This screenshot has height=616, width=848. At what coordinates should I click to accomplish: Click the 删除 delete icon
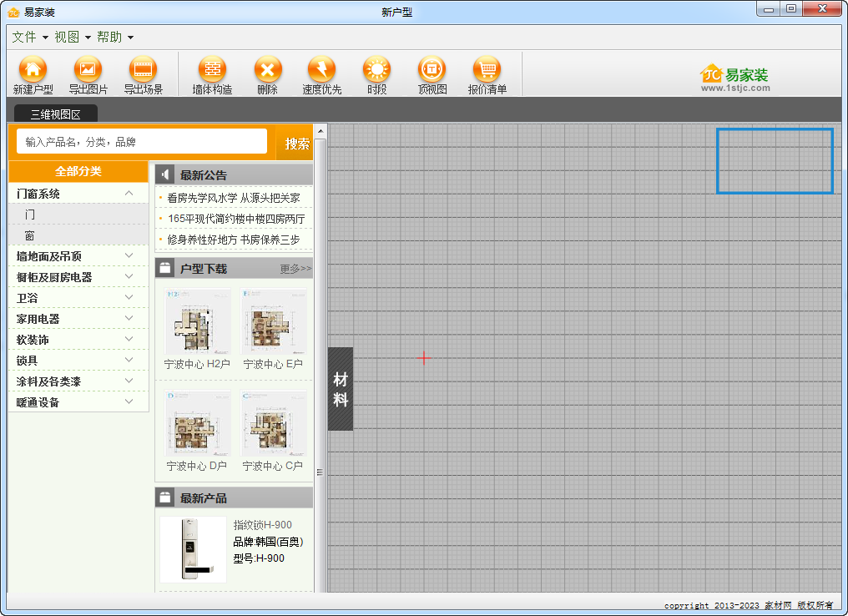click(268, 69)
